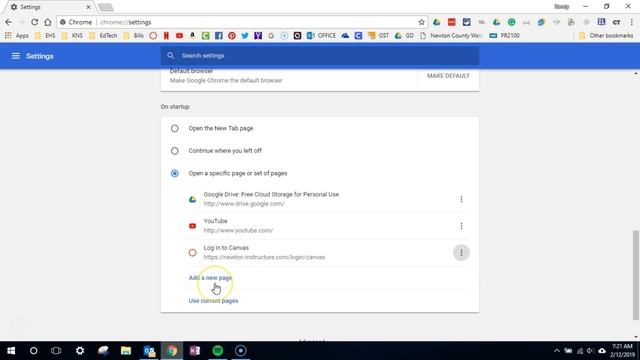The width and height of the screenshot is (640, 360).
Task: Click the CT extension icon in toolbar
Action: 616,22
